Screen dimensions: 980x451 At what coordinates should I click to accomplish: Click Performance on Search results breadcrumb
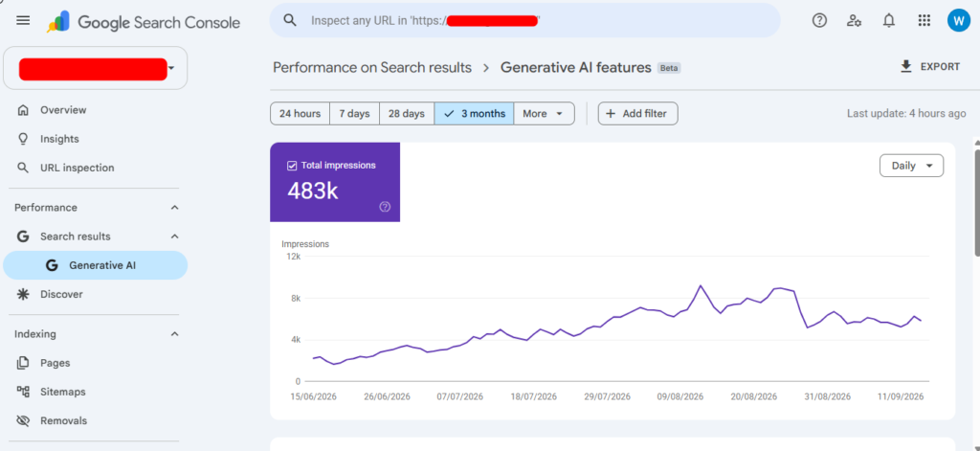pos(372,68)
